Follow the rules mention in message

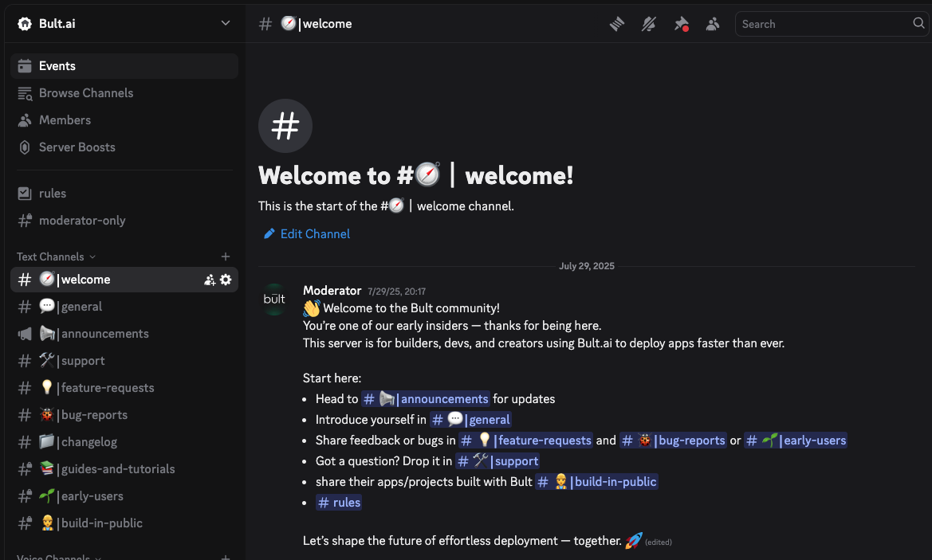coord(339,503)
